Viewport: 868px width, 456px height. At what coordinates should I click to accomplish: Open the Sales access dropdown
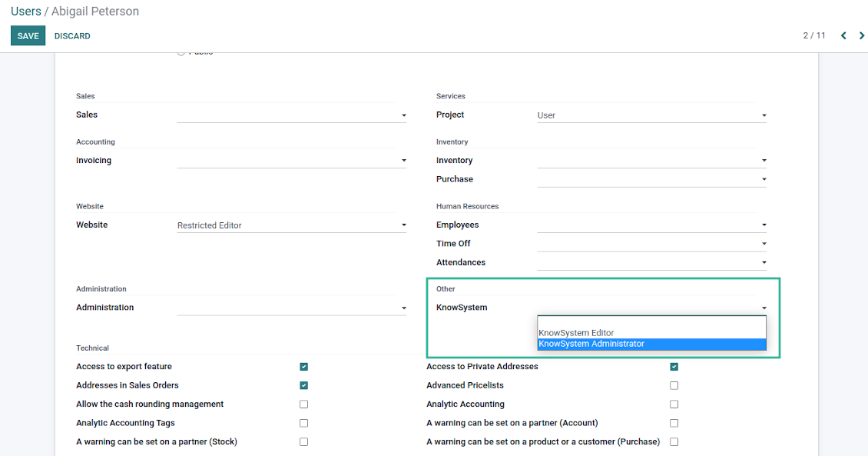[292, 115]
